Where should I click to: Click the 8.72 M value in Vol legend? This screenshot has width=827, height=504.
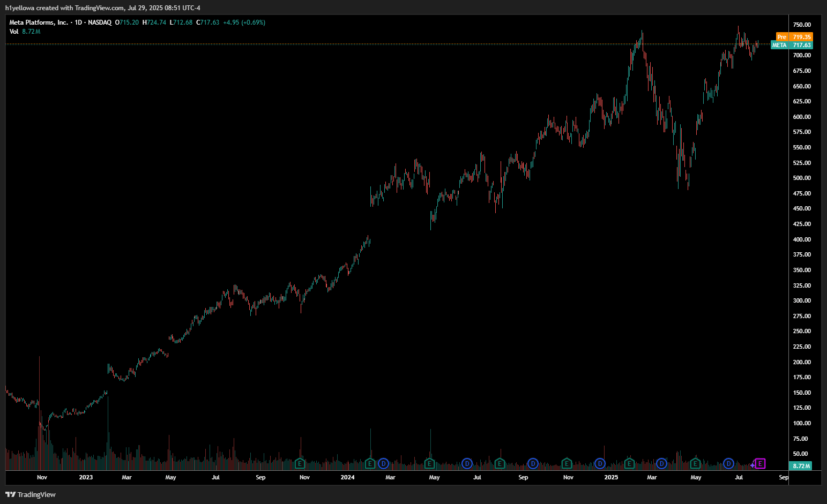pos(31,32)
